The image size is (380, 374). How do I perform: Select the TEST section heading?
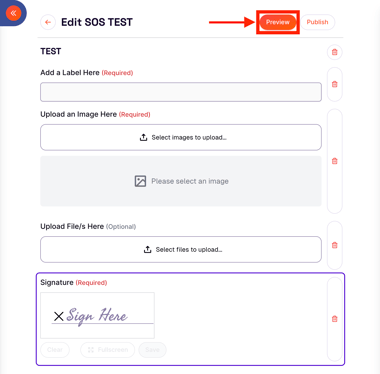[x=51, y=51]
